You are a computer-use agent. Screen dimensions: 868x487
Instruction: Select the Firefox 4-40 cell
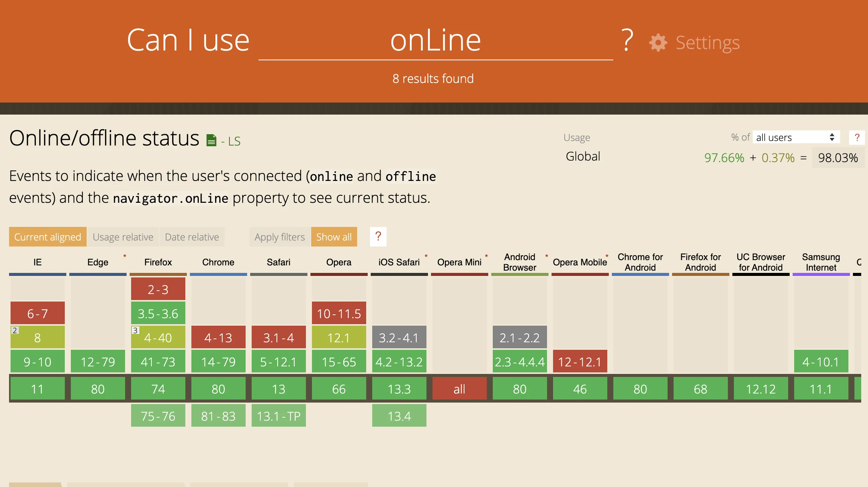pos(158,337)
